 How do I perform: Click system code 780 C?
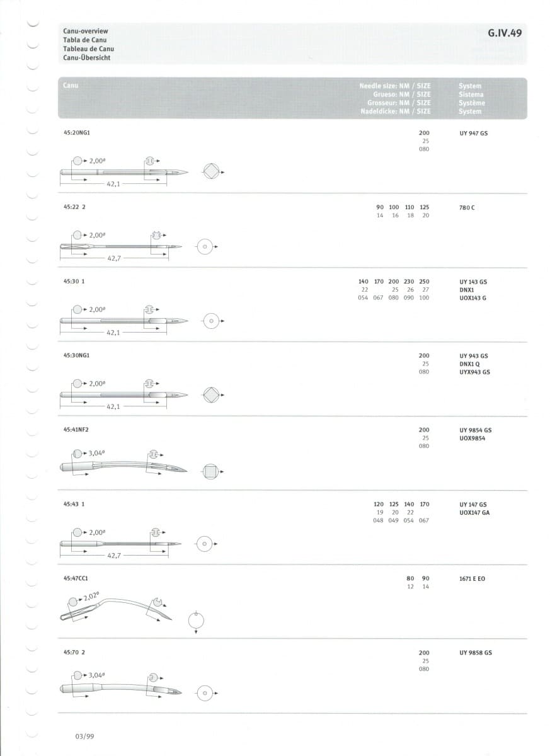(x=467, y=207)
